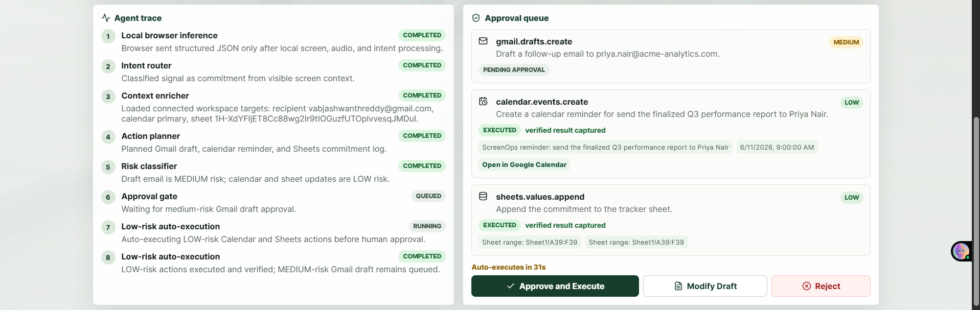The image size is (980, 310).
Task: Click the sheets.values.append action title
Action: pyautogui.click(x=540, y=197)
